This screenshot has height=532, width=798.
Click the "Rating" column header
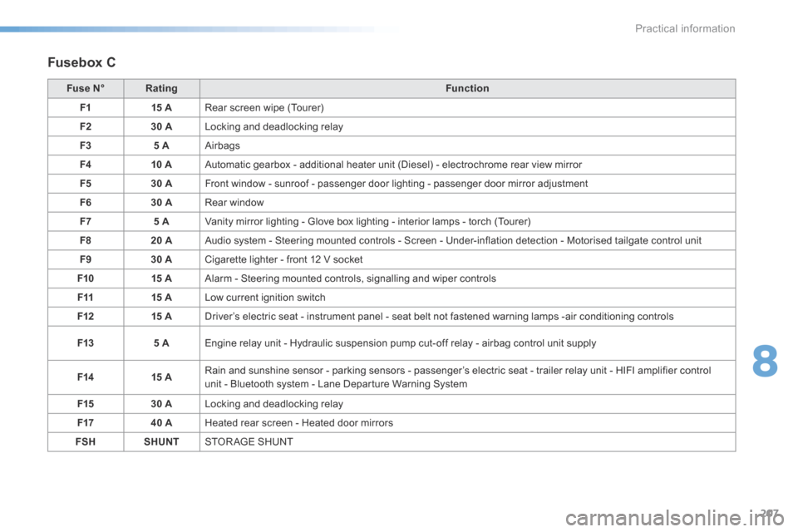point(161,88)
